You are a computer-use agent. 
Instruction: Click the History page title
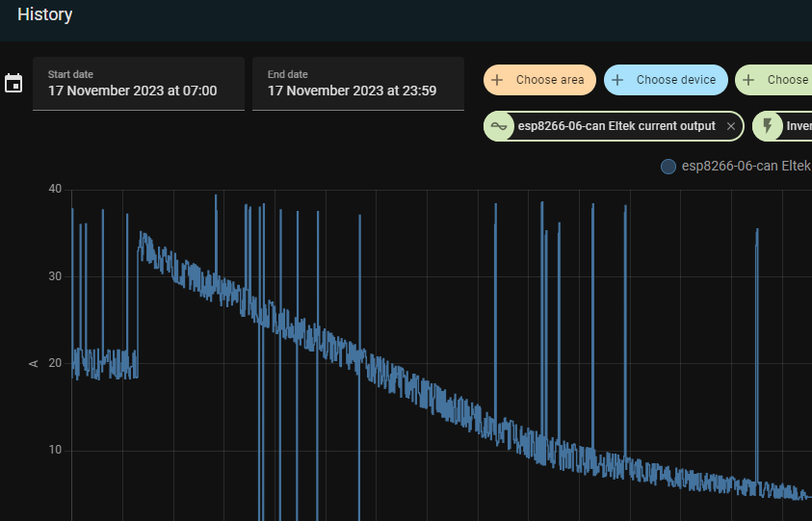[x=44, y=15]
